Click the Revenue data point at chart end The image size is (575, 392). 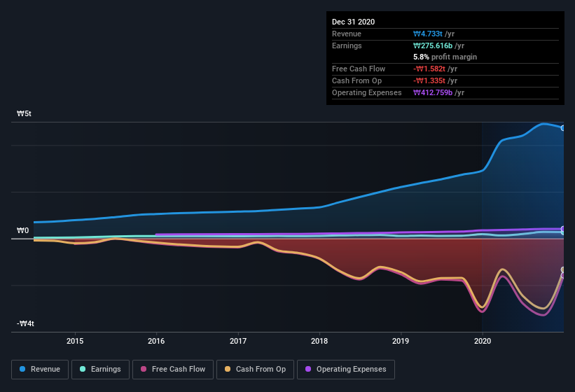tap(562, 128)
